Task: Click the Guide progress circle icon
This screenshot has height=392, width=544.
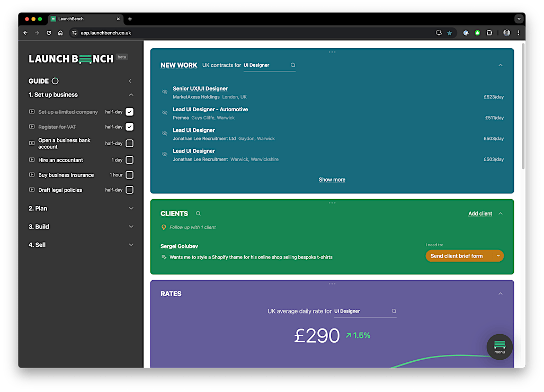Action: tap(55, 81)
